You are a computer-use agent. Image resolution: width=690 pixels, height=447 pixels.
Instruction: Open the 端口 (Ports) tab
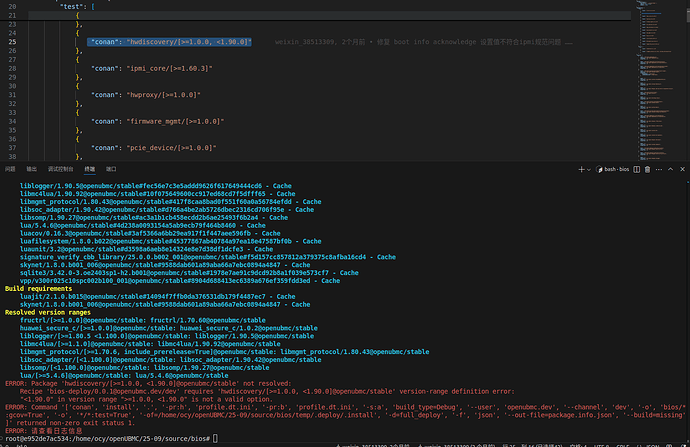coord(111,171)
